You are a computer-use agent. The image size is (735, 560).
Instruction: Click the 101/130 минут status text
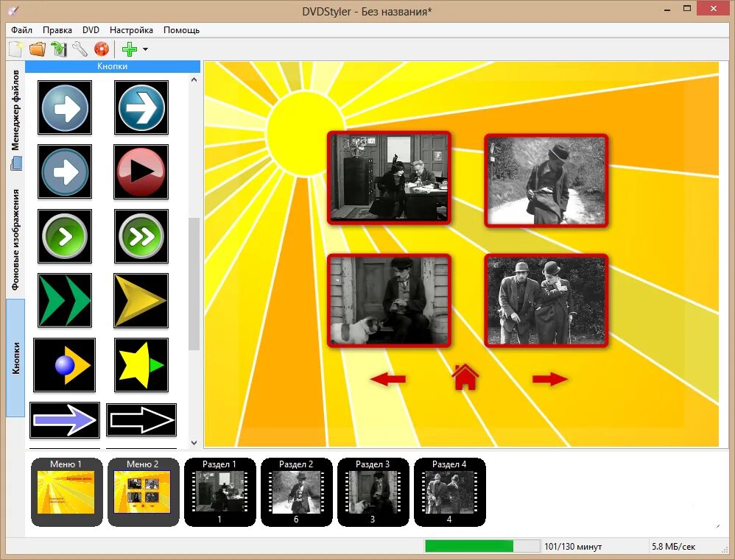pos(572,547)
